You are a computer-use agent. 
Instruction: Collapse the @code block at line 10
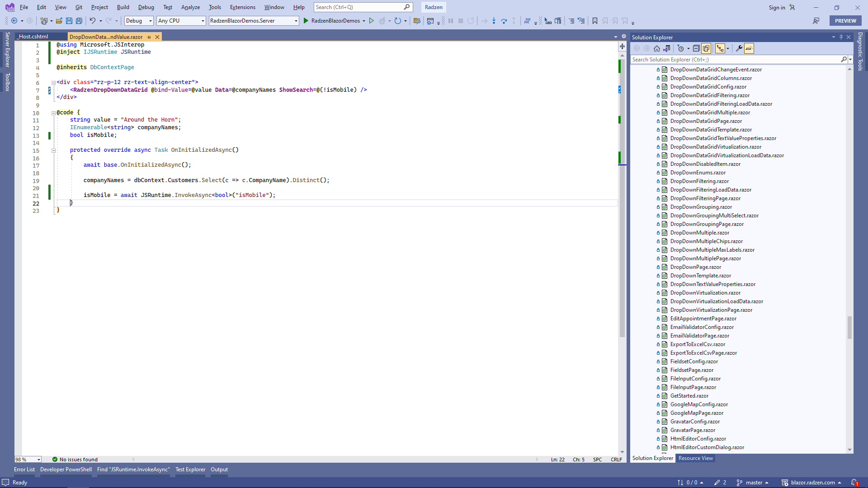click(x=53, y=113)
